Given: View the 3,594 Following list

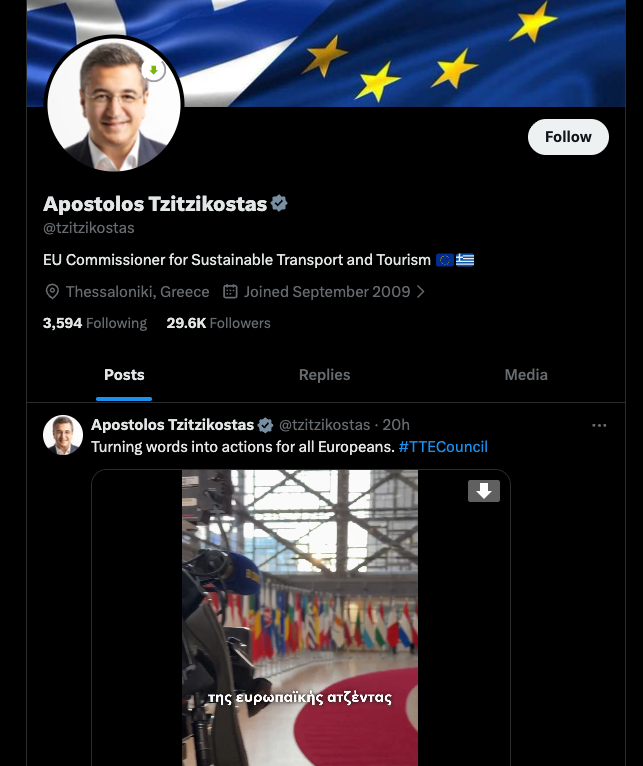Looking at the screenshot, I should [x=95, y=323].
